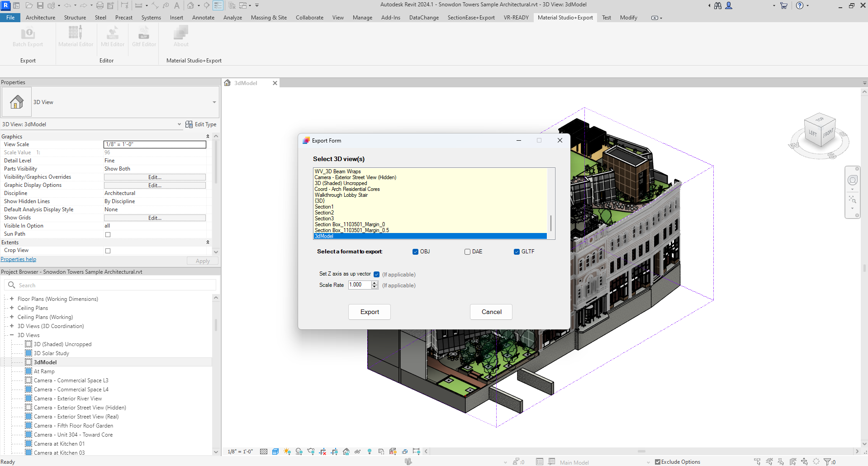
Task: Switch to the Add-Ins ribbon tab
Action: [x=390, y=18]
